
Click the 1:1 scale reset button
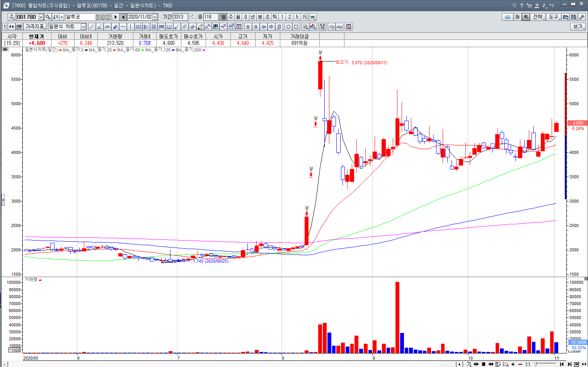(528, 364)
